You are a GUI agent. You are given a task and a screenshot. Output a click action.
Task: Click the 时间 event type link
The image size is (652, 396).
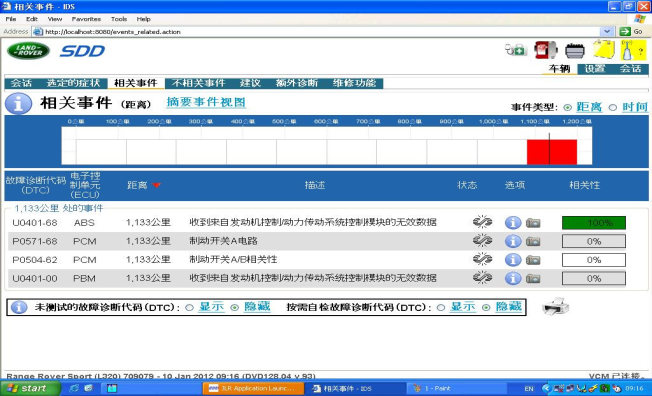[x=635, y=107]
